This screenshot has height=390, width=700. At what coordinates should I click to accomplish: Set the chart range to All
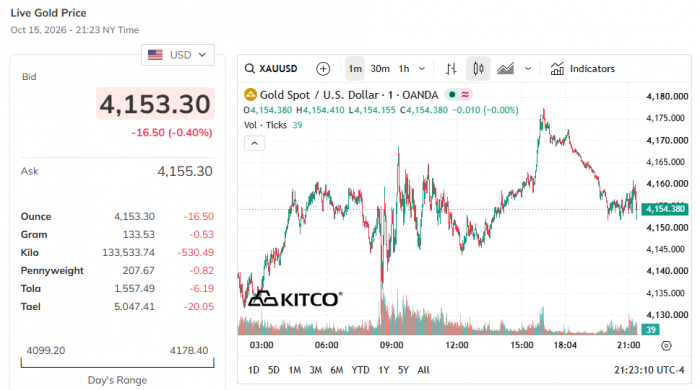tap(423, 370)
